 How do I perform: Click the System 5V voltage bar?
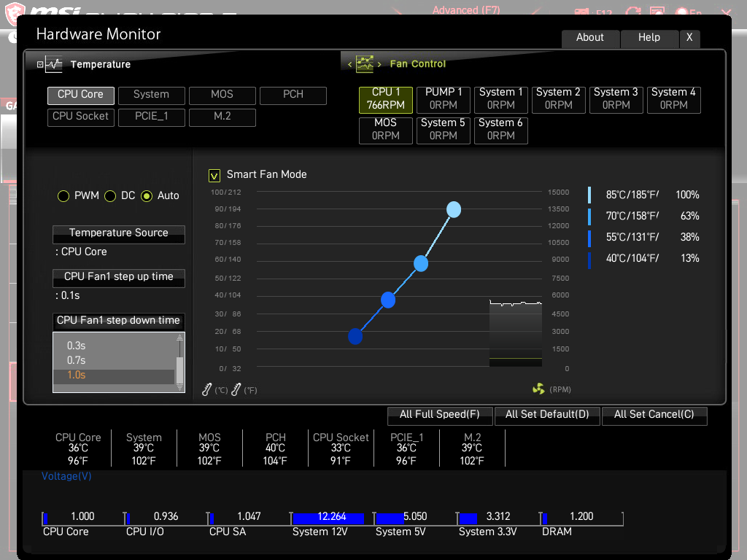click(x=390, y=518)
